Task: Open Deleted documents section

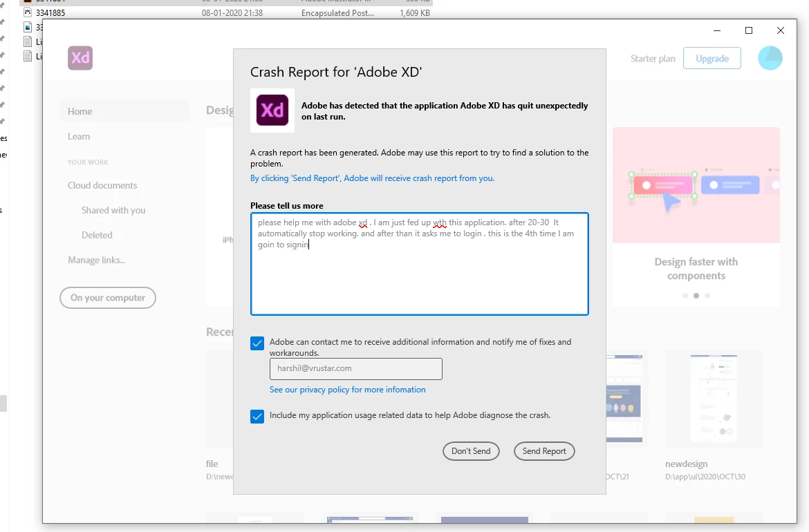Action: (x=97, y=235)
